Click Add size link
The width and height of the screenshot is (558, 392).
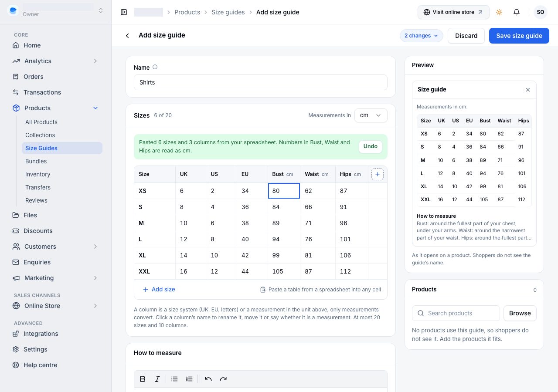pyautogui.click(x=159, y=289)
